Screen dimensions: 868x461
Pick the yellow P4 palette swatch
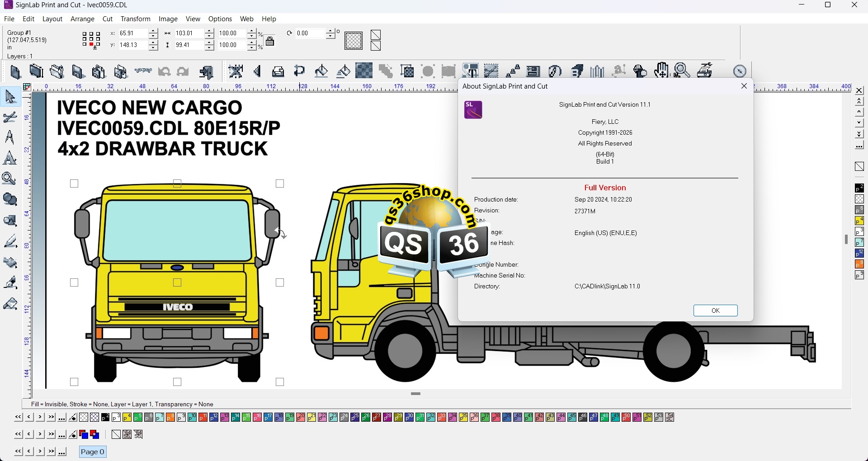(x=127, y=418)
